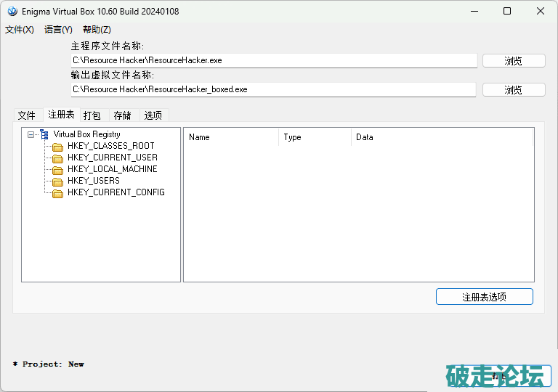The height and width of the screenshot is (392, 558).
Task: Switch to the 打包 tab
Action: [x=92, y=115]
